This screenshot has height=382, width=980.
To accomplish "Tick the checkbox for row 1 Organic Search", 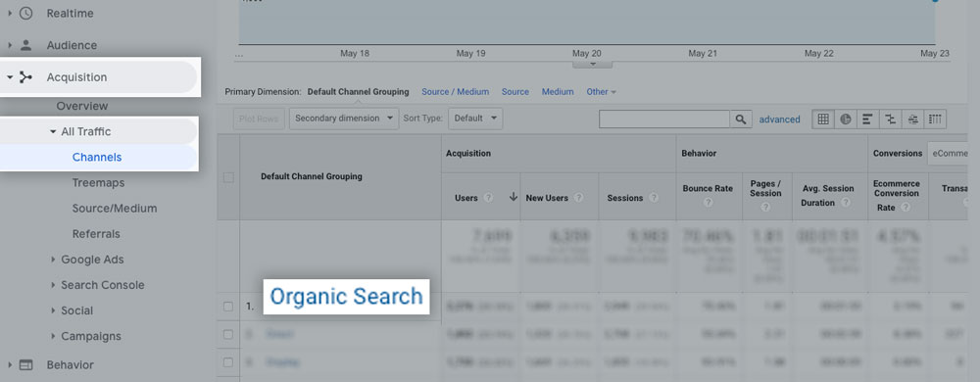I will pos(228,307).
